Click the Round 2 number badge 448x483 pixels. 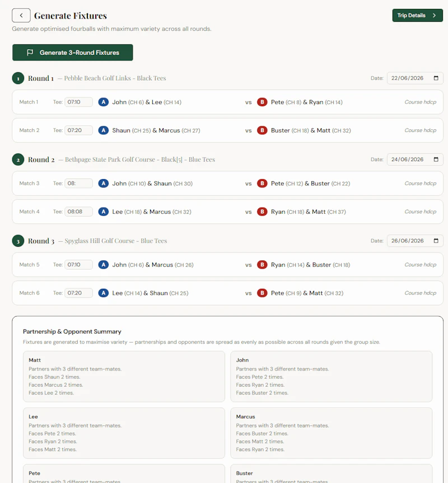pos(18,160)
